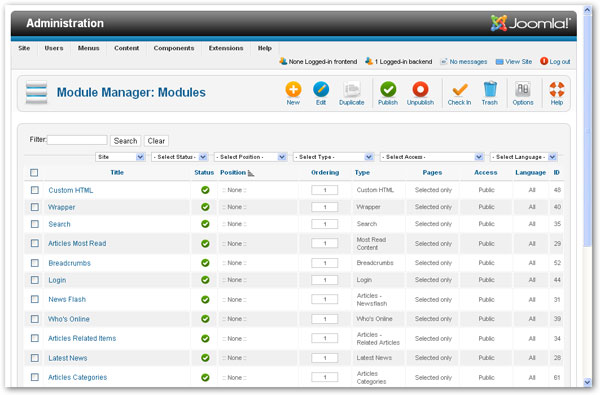Toggle status icon for Search module
Image resolution: width=600 pixels, height=395 pixels.
[205, 224]
